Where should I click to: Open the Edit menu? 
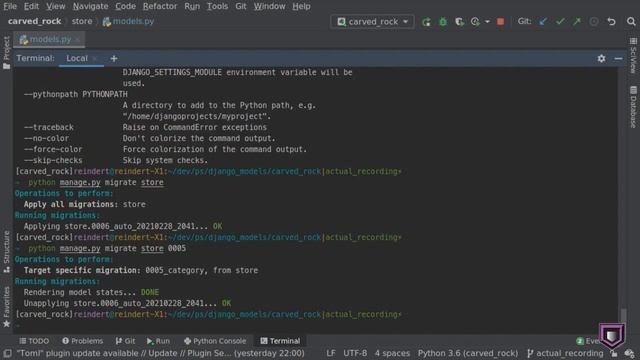(31, 6)
